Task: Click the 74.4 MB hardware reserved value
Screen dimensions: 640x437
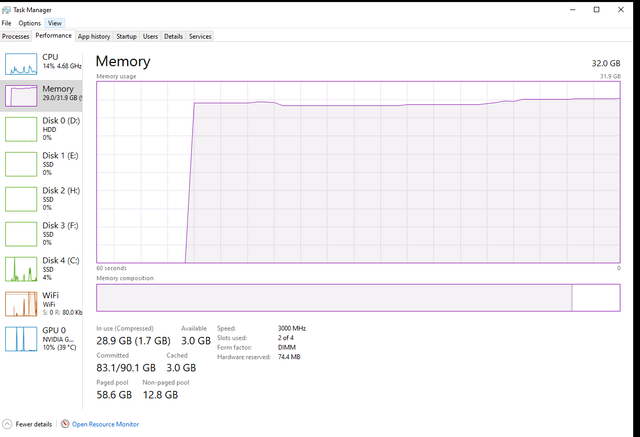Action: coord(289,357)
